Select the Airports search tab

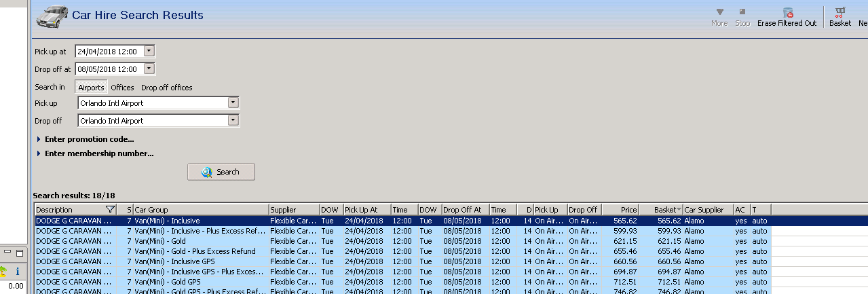[x=91, y=88]
